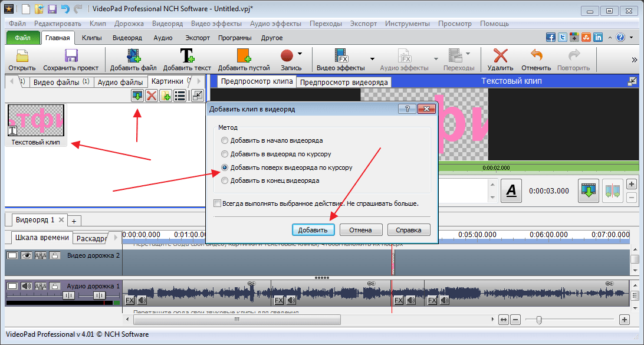
Task: Click blue Undo arrow in title bar
Action: click(x=65, y=8)
